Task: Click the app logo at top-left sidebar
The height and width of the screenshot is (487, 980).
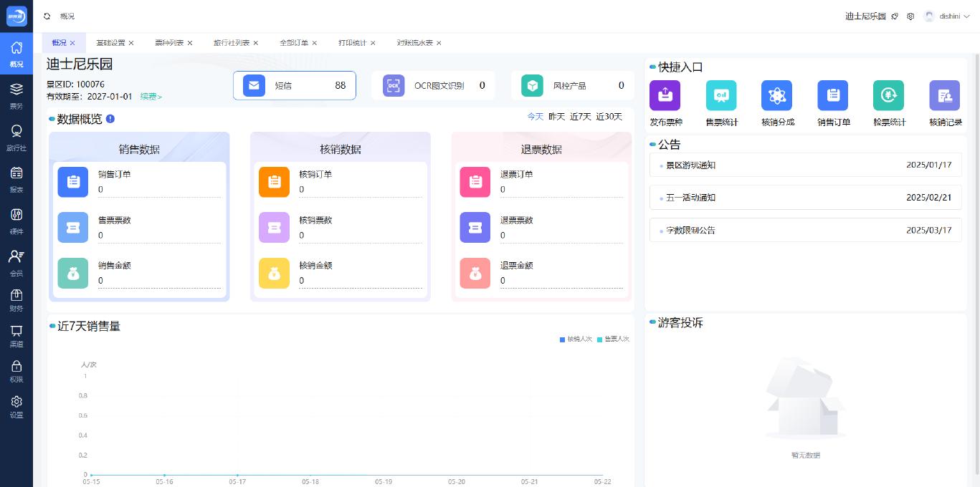Action: (x=16, y=16)
